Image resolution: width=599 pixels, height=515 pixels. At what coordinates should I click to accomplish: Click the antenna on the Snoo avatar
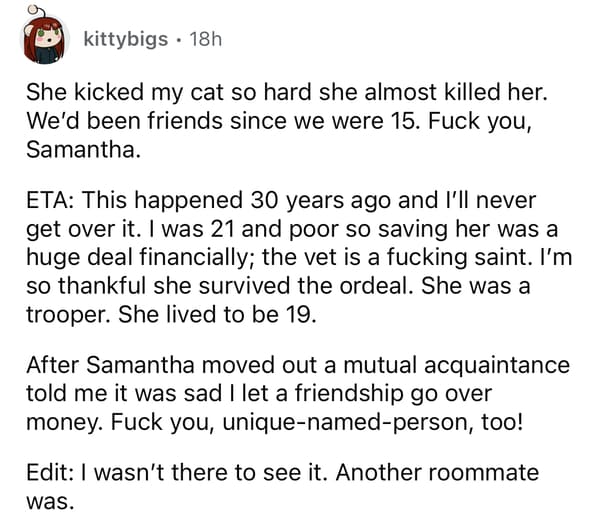click(x=34, y=11)
